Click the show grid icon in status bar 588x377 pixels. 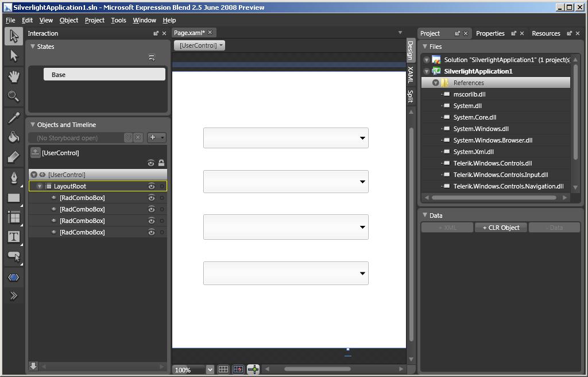tap(223, 370)
